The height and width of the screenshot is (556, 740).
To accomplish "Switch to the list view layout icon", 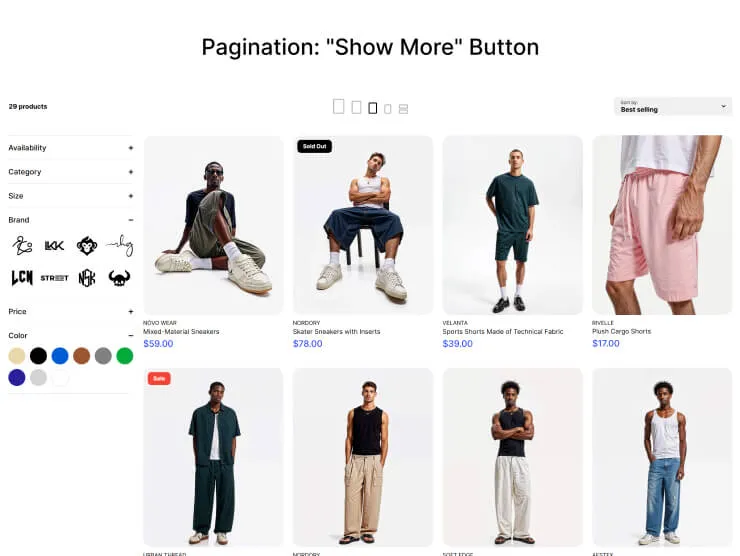I will click(x=404, y=109).
